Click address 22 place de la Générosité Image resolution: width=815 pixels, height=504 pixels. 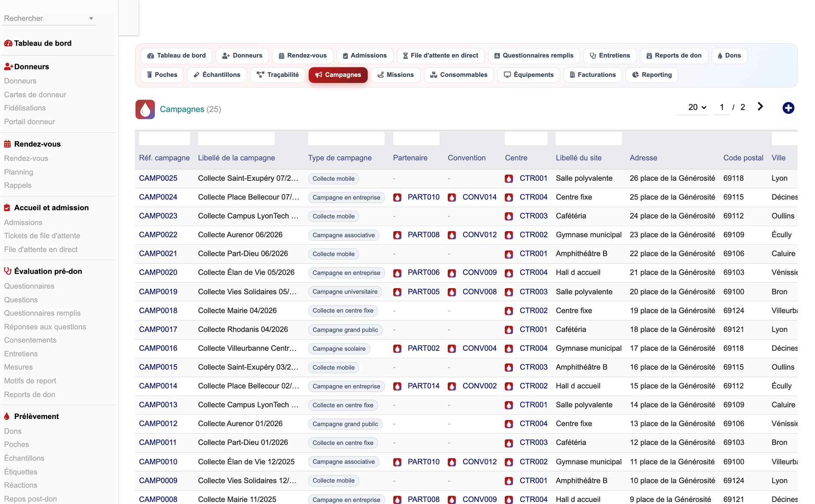click(672, 254)
